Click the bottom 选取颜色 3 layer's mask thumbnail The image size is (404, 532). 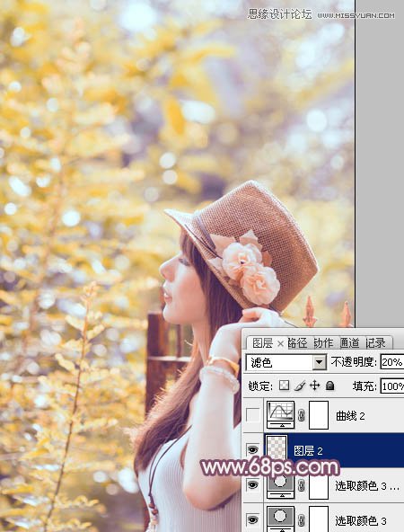point(319,519)
